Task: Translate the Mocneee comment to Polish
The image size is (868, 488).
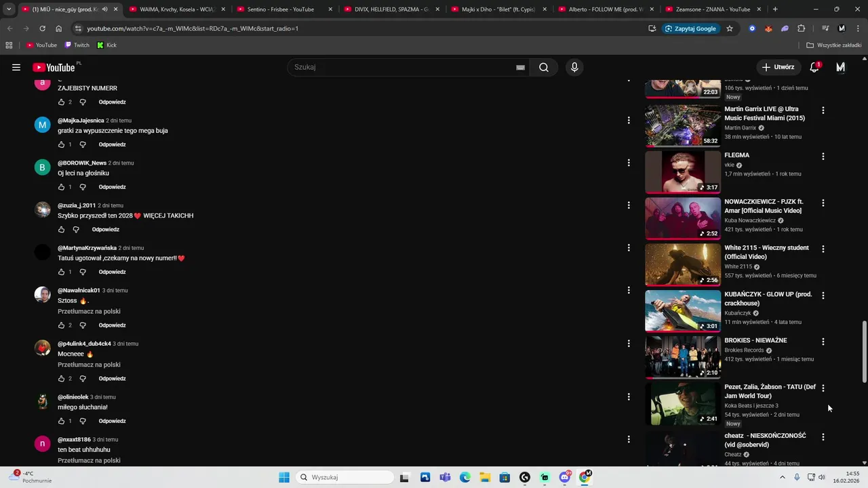Action: pyautogui.click(x=89, y=365)
